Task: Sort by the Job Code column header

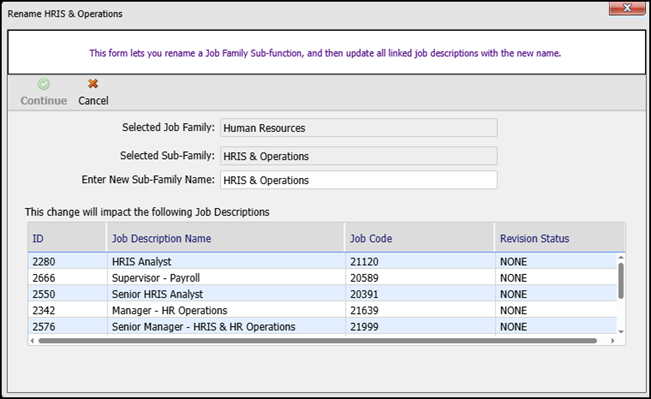Action: click(420, 238)
